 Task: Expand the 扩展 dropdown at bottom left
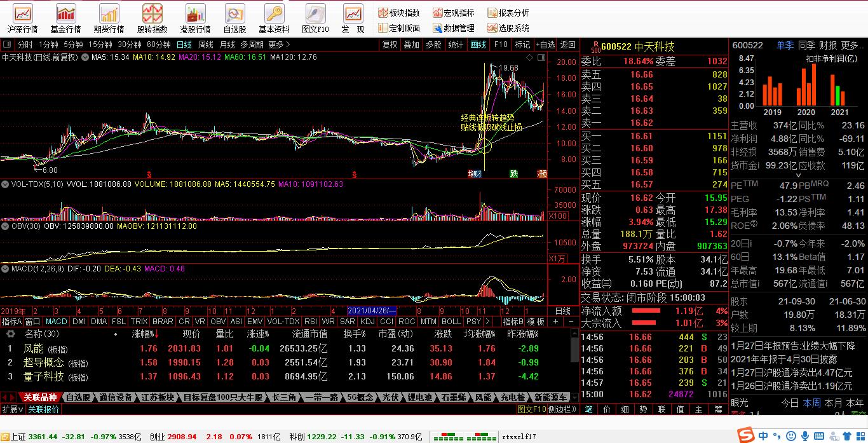[13, 409]
